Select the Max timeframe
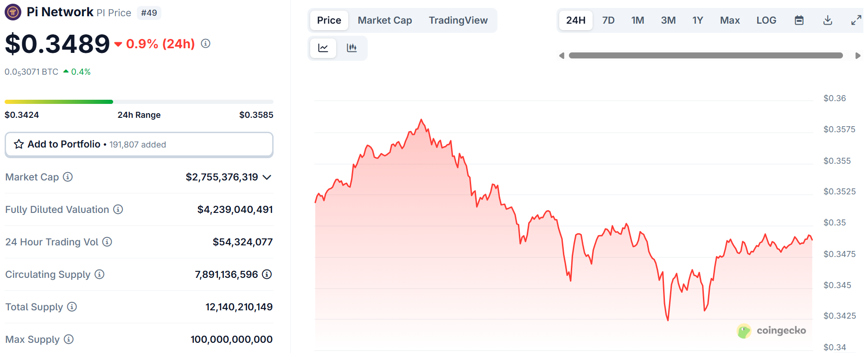Screen dimensions: 868x353 (729, 20)
